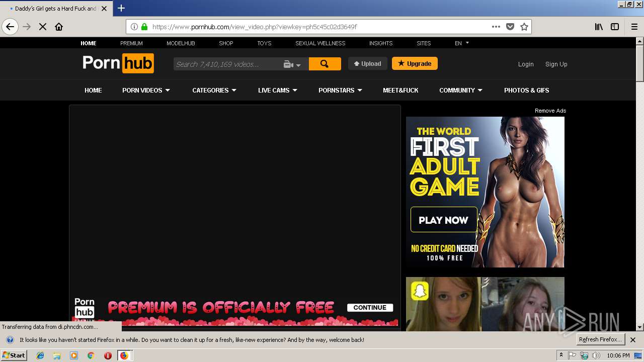Expand the Porn Videos menu
The image size is (644, 362).
(146, 90)
